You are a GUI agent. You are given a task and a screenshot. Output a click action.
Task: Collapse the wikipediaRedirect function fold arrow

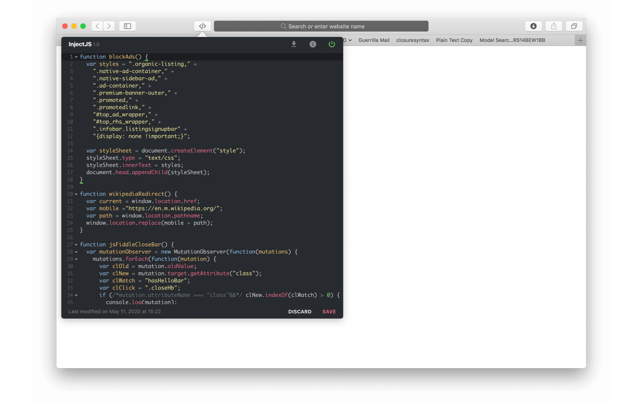(x=76, y=194)
